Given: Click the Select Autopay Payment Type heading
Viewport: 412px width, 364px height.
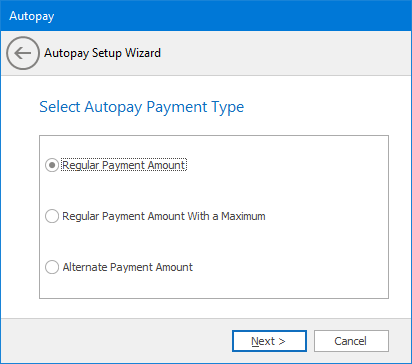Looking at the screenshot, I should [x=142, y=107].
